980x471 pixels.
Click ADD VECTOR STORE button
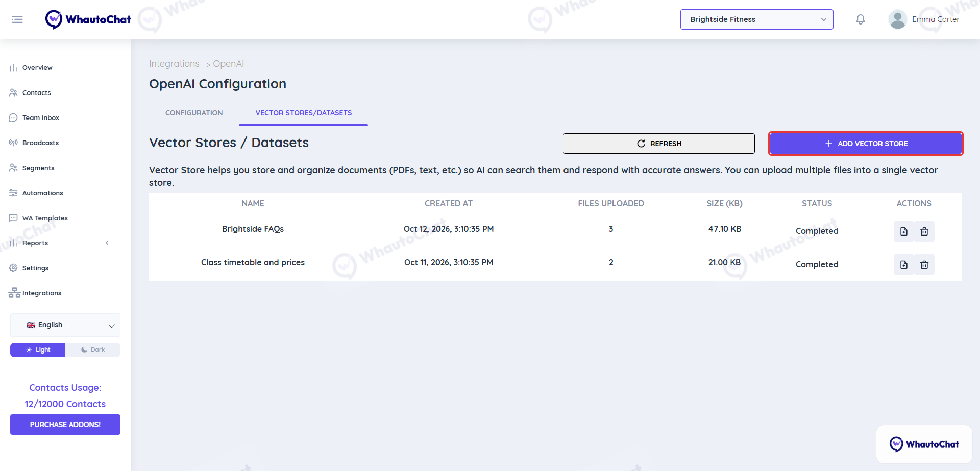tap(866, 144)
